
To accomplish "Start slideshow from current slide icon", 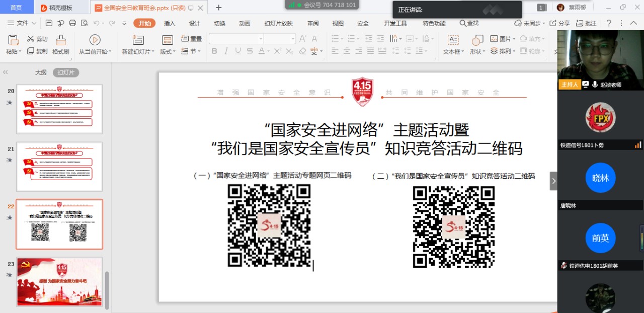I will (95, 40).
